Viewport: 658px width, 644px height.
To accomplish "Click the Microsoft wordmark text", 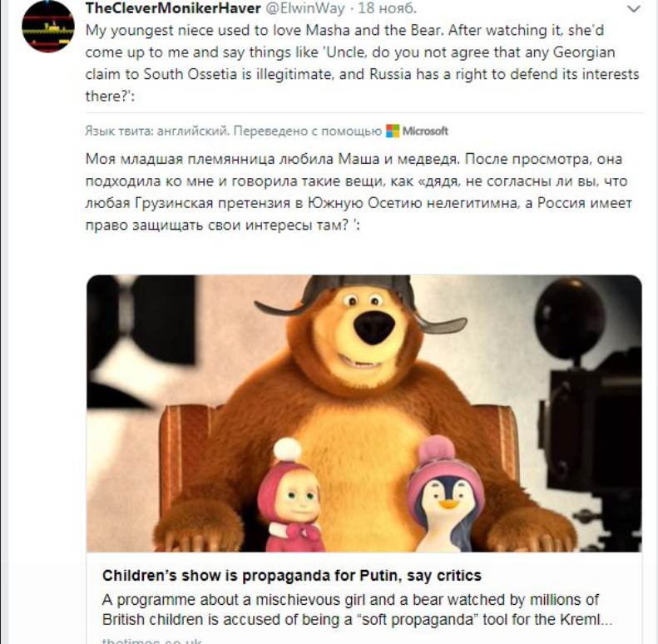I will 425,131.
